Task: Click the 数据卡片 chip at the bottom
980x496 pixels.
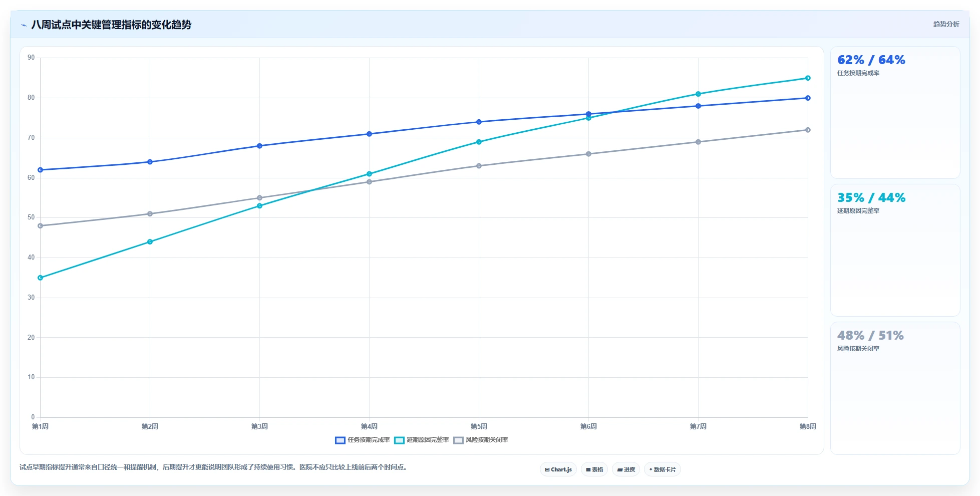Action: pos(662,469)
